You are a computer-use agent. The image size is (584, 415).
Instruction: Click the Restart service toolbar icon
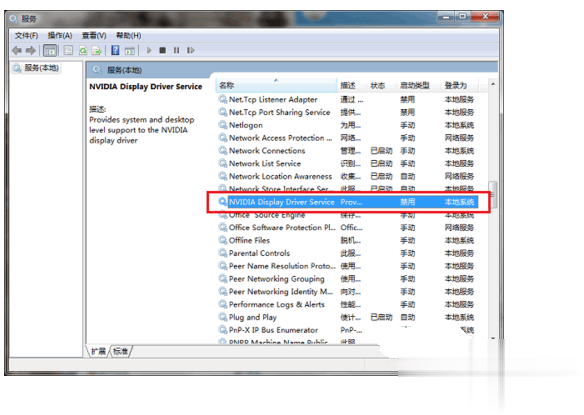[x=191, y=50]
